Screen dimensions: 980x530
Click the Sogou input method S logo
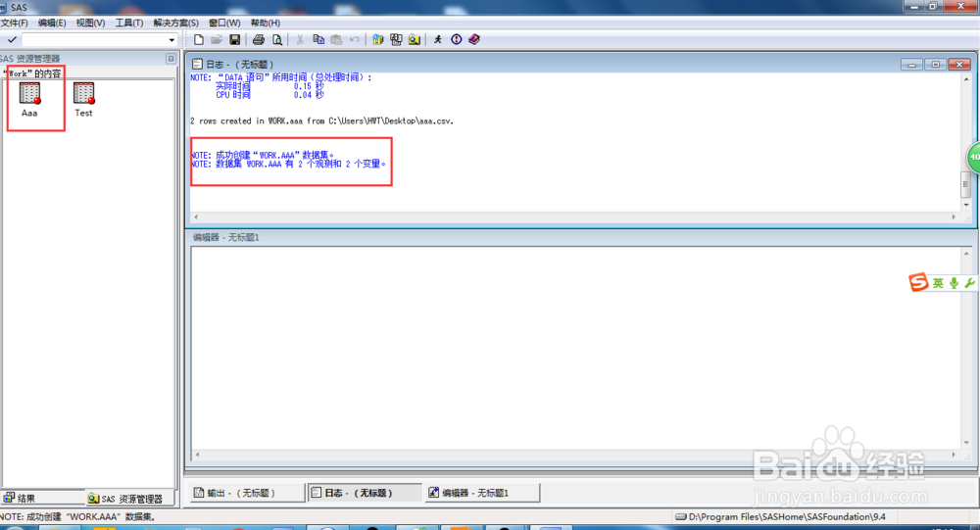click(918, 282)
